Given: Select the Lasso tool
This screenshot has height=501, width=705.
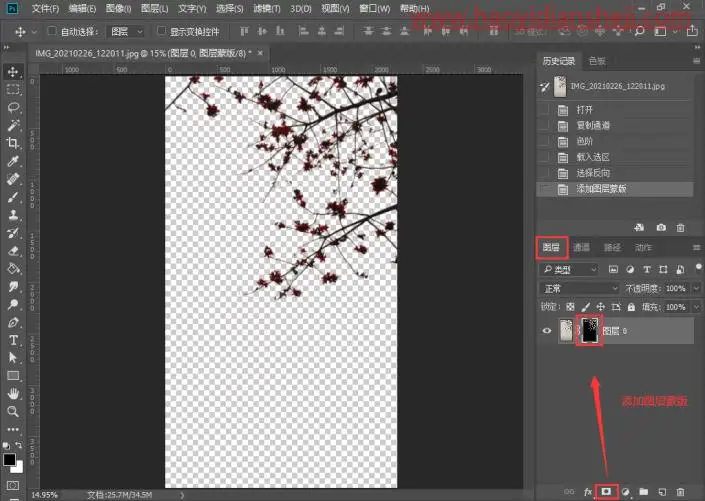Looking at the screenshot, I should (13, 107).
